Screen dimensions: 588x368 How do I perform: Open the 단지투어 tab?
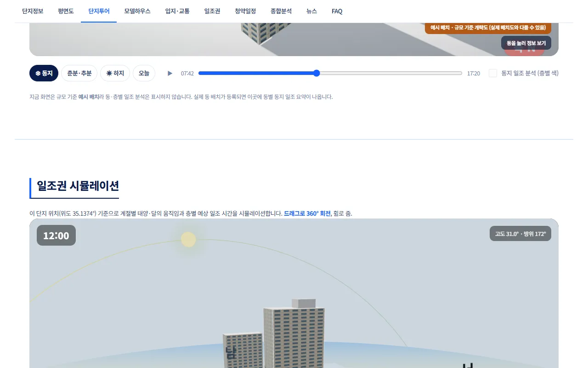point(99,11)
